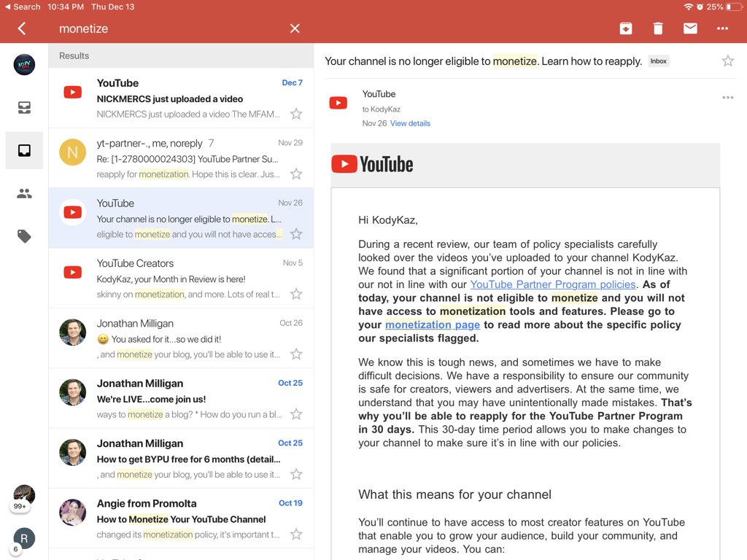Open the YouTube Partner Program policies link
The width and height of the screenshot is (747, 560).
553,284
